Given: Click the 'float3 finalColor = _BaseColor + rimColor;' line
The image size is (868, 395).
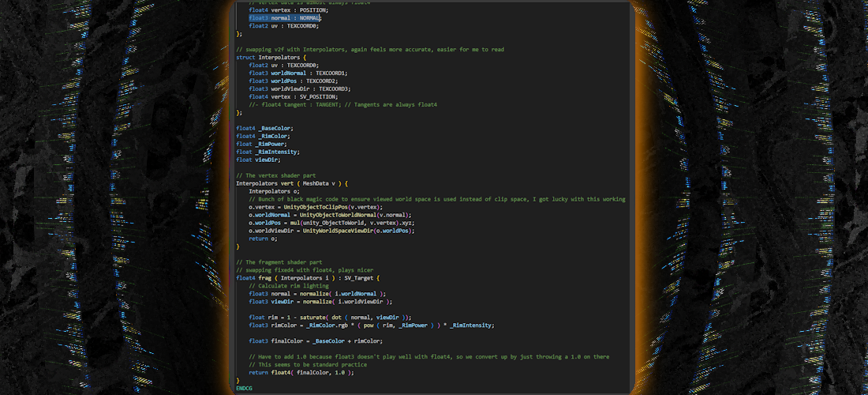Looking at the screenshot, I should (x=316, y=340).
